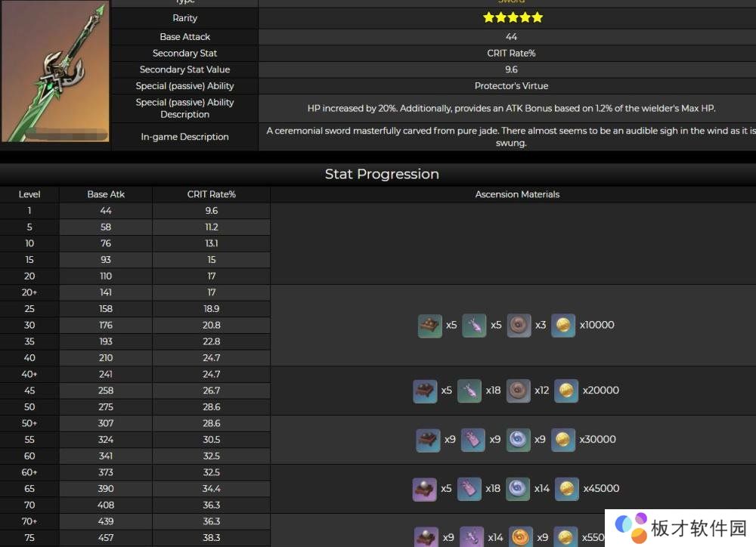Click the brown disc material icon beside x3

point(519,326)
